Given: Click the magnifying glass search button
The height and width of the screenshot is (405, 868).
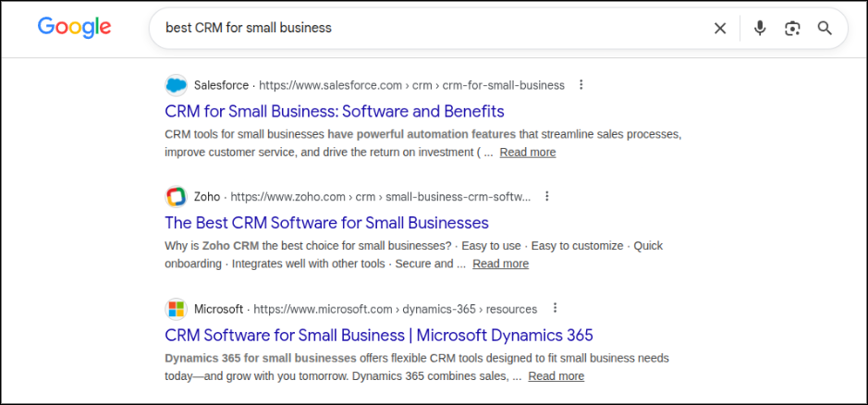Looking at the screenshot, I should 825,29.
